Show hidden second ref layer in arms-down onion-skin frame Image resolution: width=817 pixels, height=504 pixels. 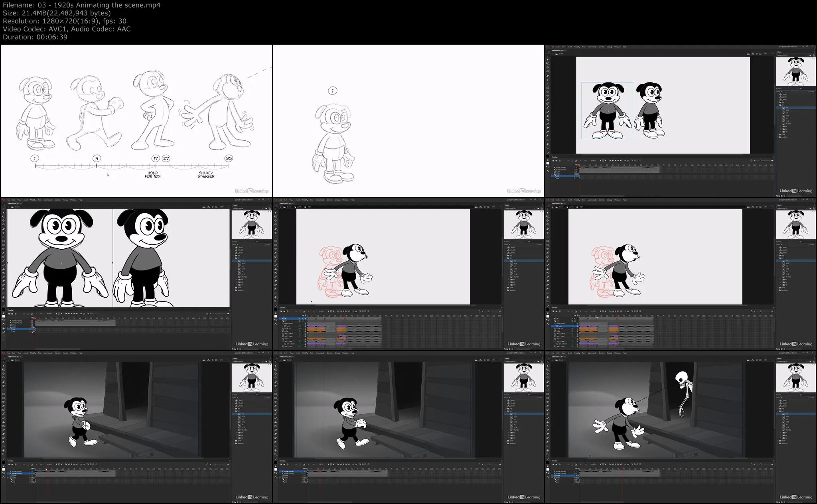[x=302, y=321]
